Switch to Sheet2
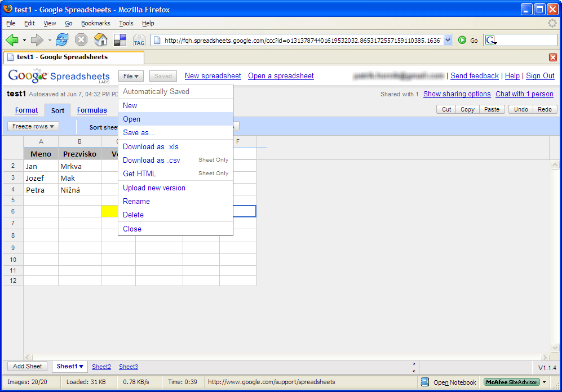 (101, 367)
